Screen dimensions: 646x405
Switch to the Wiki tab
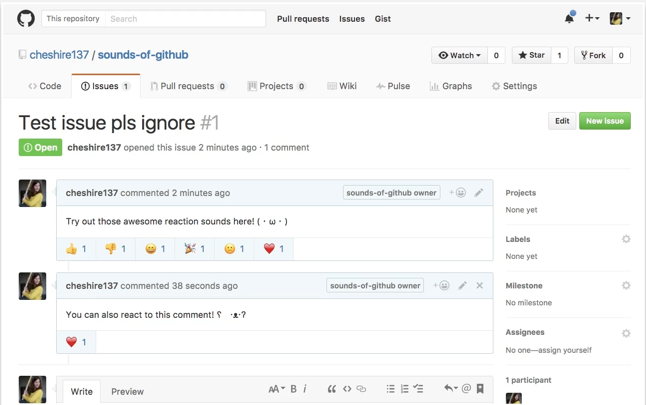[x=342, y=86]
